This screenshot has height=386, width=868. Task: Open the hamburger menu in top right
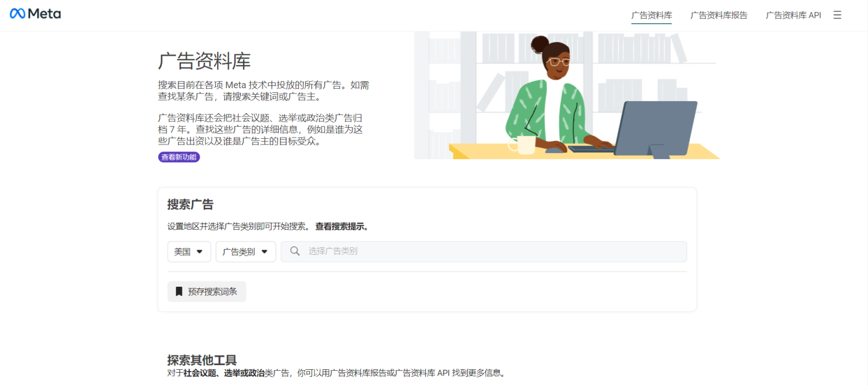[837, 15]
